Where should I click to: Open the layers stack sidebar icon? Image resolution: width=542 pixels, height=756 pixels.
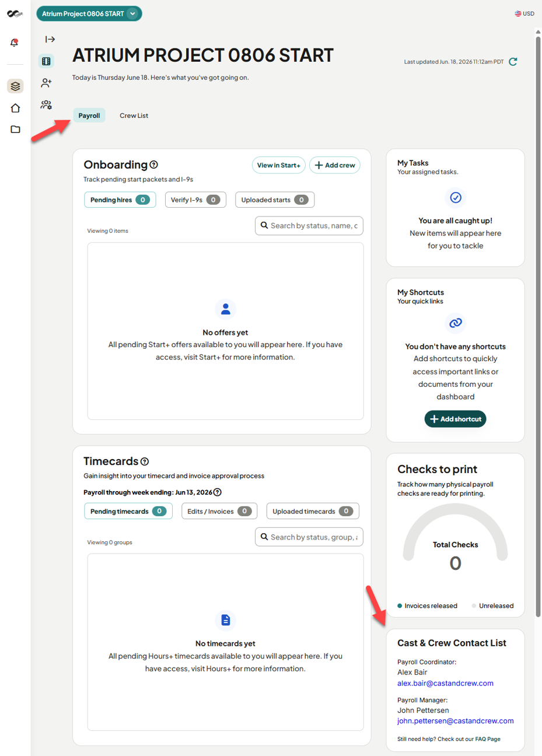tap(15, 86)
